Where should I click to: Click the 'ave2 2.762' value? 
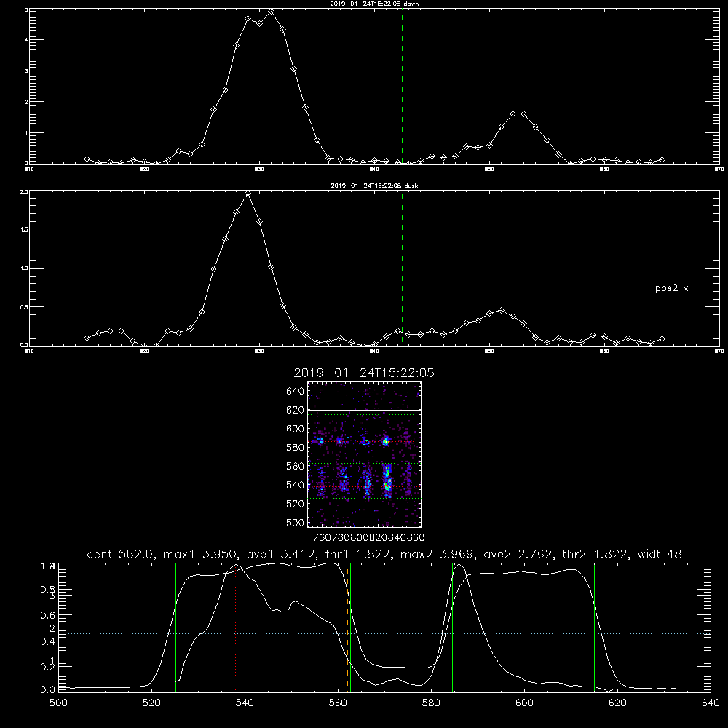coord(519,554)
